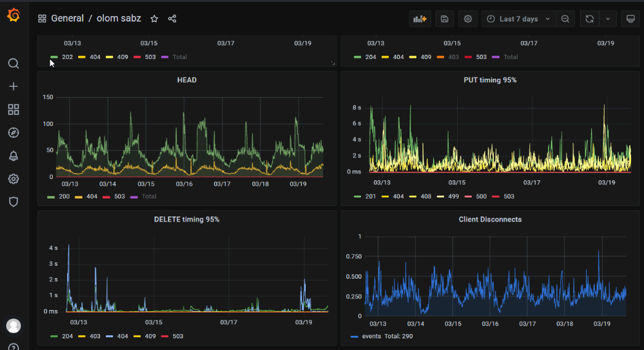Expand the refresh interval dropdown
The image size is (644, 350).
point(608,19)
